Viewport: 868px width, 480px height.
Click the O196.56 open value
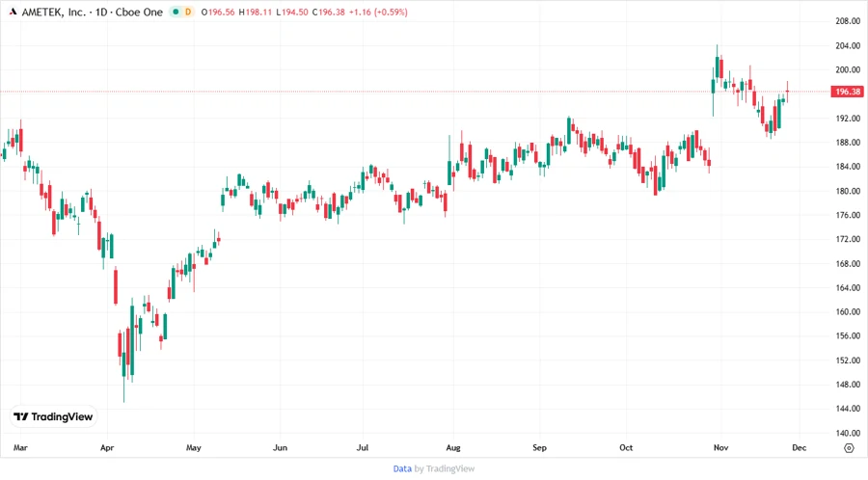coord(218,13)
